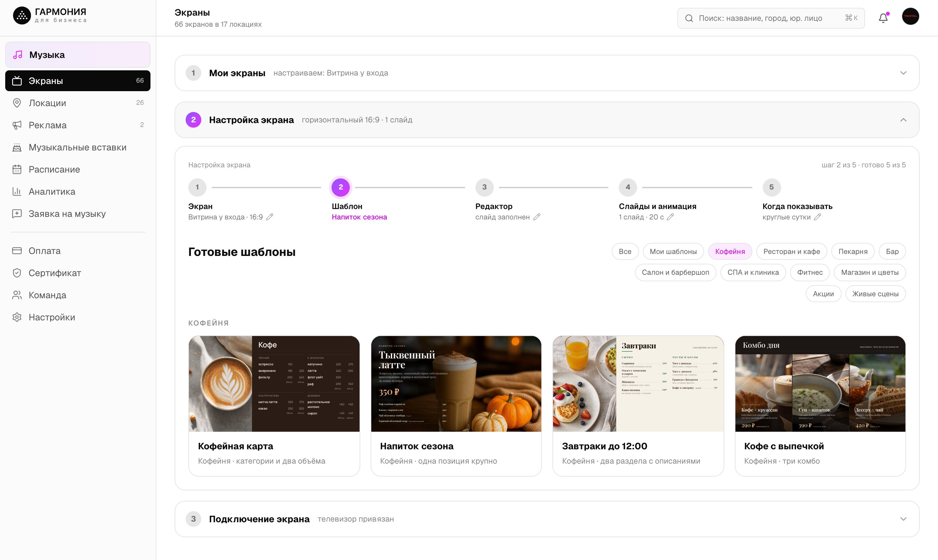Go to Локации in sidebar
This screenshot has width=938, height=560.
[78, 103]
